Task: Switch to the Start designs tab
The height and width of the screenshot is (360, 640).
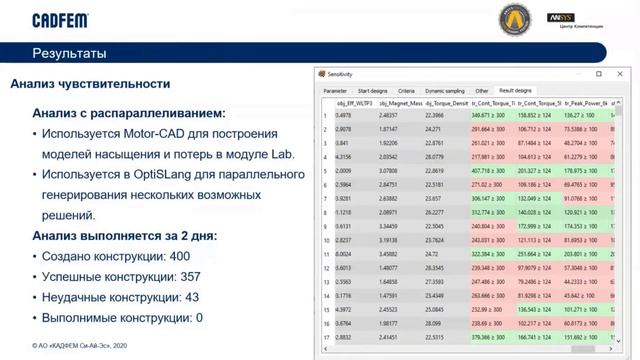Action: (372, 91)
